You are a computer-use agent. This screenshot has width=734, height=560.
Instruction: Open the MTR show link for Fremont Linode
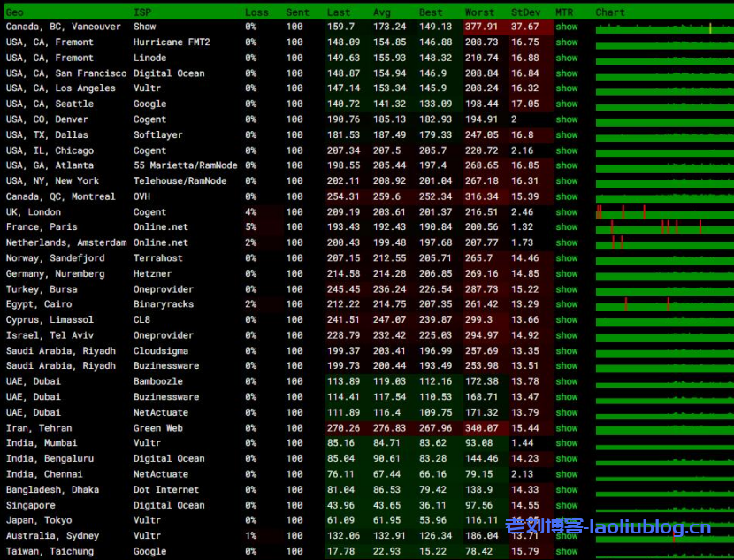click(567, 58)
